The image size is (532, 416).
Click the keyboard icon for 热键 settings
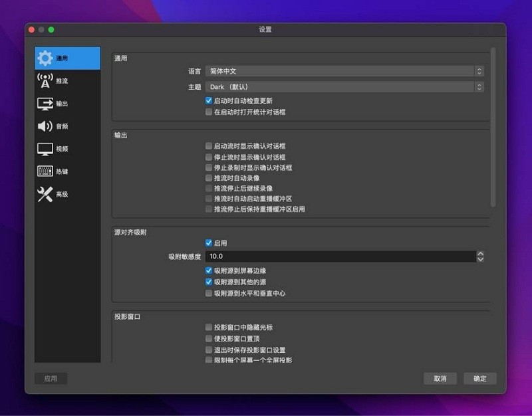click(44, 171)
